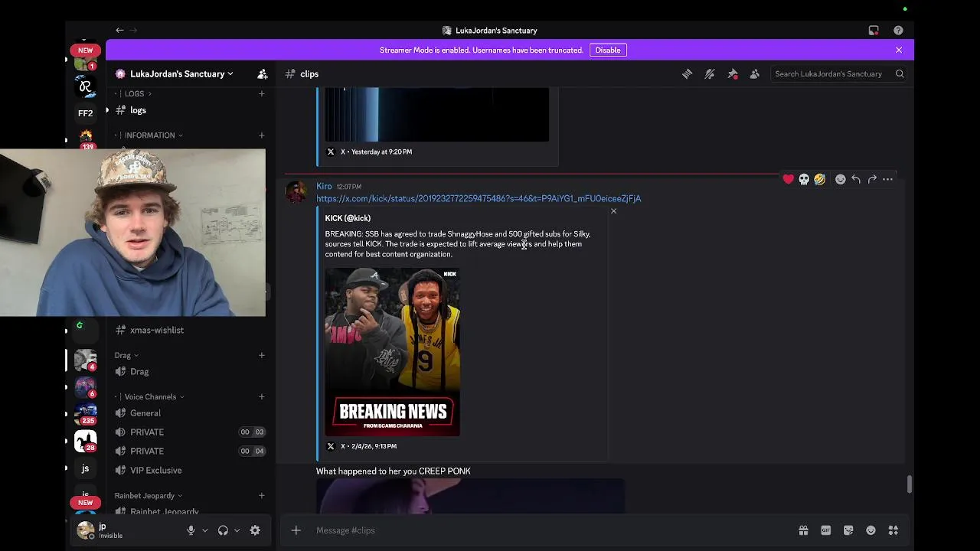Click the inbox icon in title bar
The height and width of the screenshot is (551, 980).
coord(874,31)
